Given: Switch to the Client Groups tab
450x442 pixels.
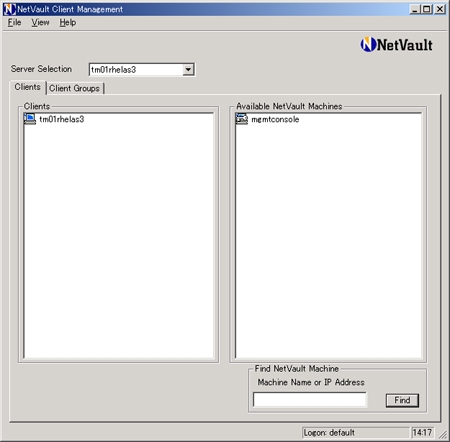Looking at the screenshot, I should click(x=74, y=88).
